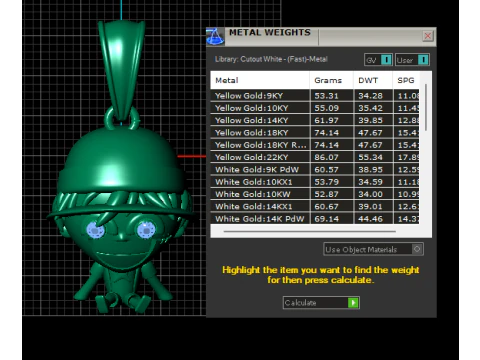Sort by the Metal column header
Viewport: 480px width, 360px height.
click(260, 80)
